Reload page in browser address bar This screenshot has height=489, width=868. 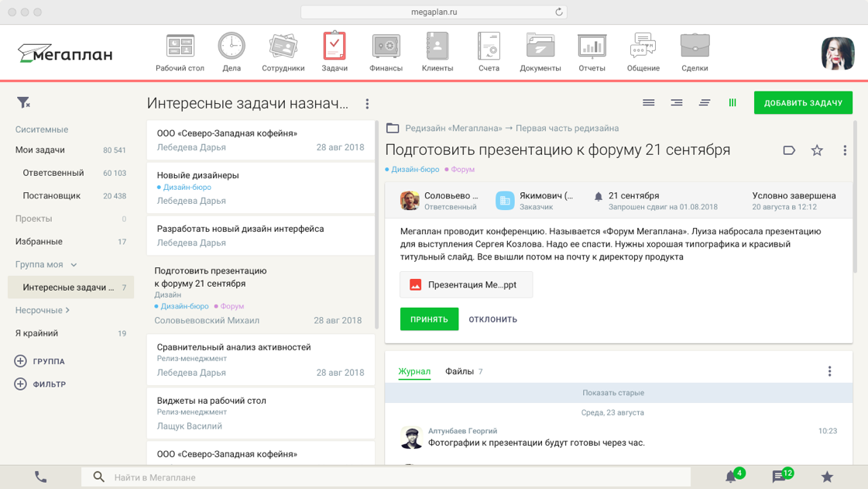[558, 12]
